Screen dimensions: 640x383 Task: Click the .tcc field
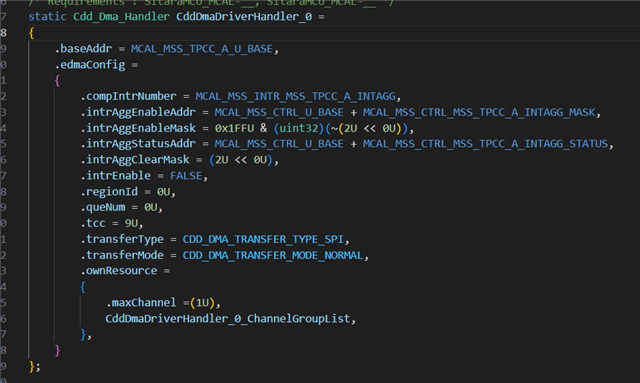93,223
